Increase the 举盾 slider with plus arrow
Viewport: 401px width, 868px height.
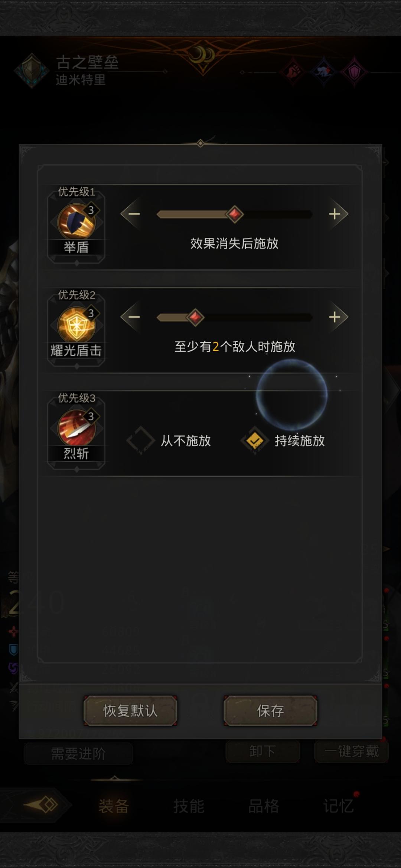(x=336, y=214)
